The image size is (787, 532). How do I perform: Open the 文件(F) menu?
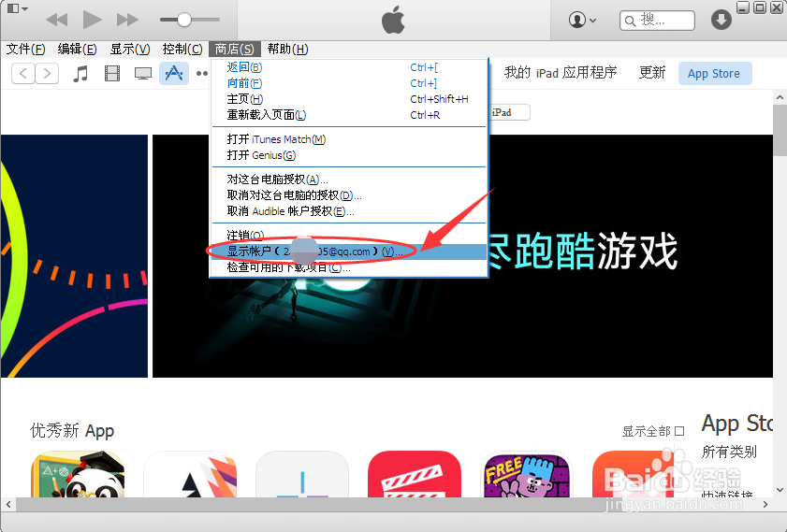[25, 50]
